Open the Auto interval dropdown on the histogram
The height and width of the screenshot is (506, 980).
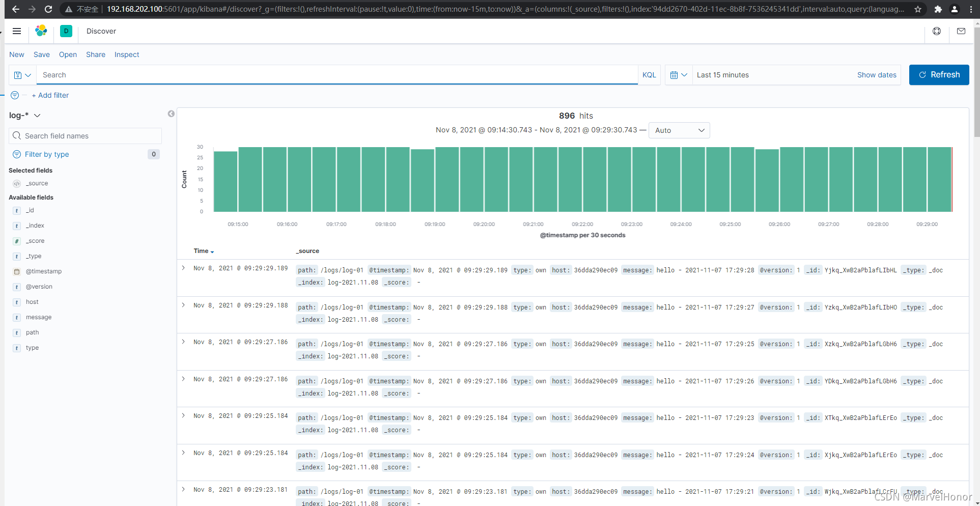(679, 130)
